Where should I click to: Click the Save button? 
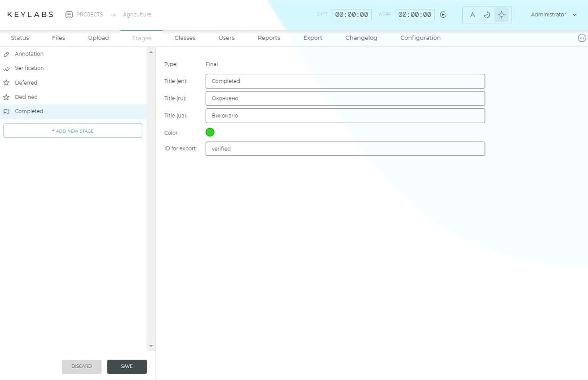tap(127, 367)
